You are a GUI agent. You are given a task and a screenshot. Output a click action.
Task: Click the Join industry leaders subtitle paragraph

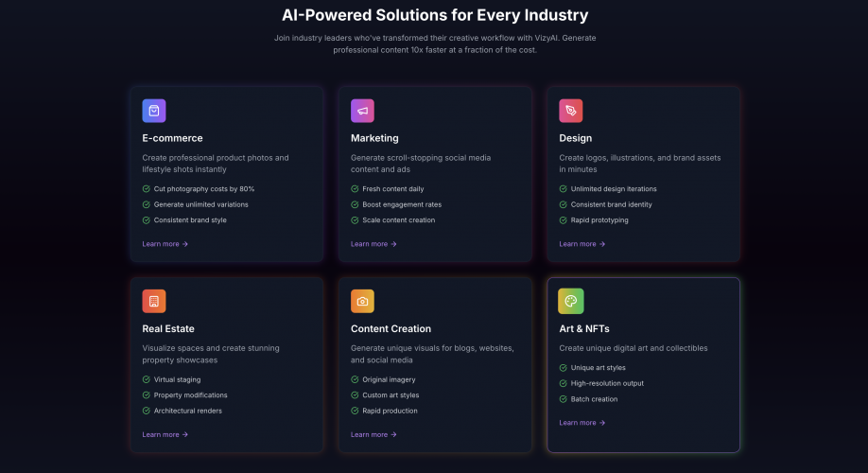pos(435,44)
